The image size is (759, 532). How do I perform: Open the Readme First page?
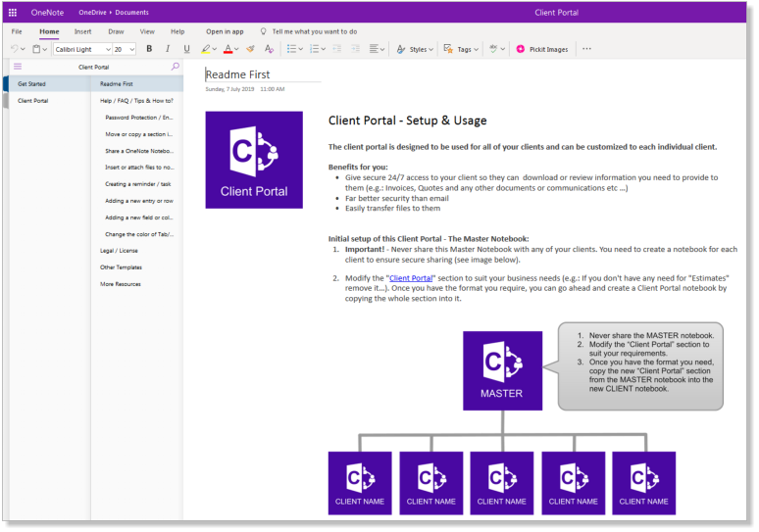[137, 83]
